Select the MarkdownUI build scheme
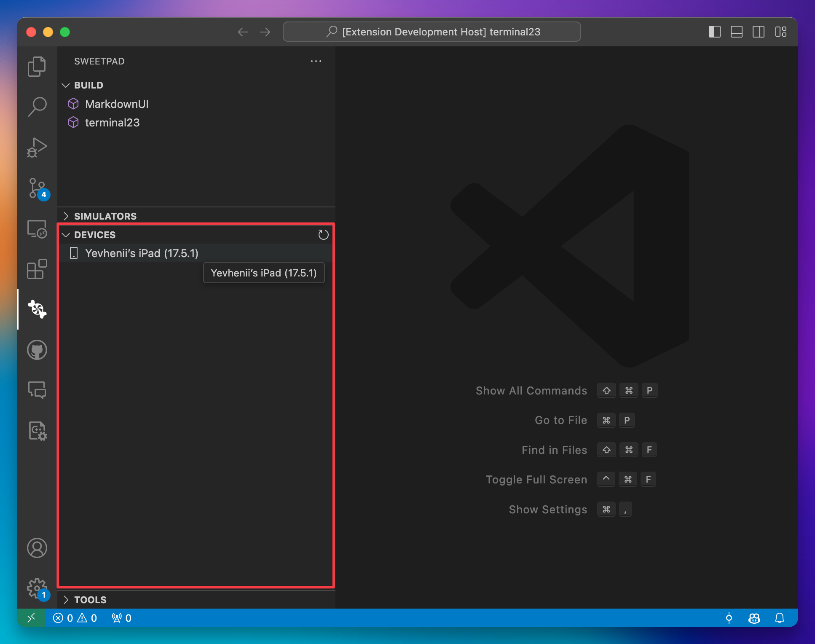815x644 pixels. click(117, 104)
